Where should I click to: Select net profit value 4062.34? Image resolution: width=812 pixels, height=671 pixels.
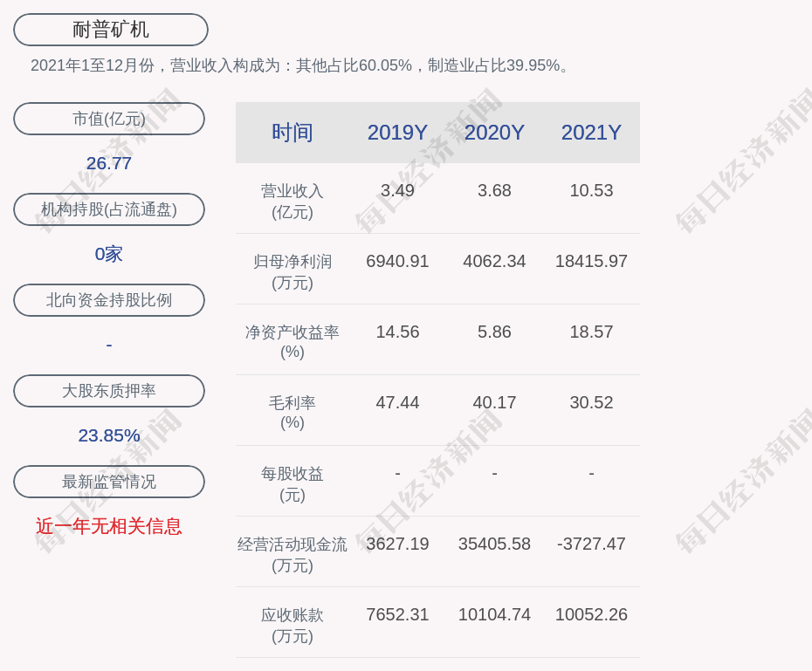tap(494, 261)
